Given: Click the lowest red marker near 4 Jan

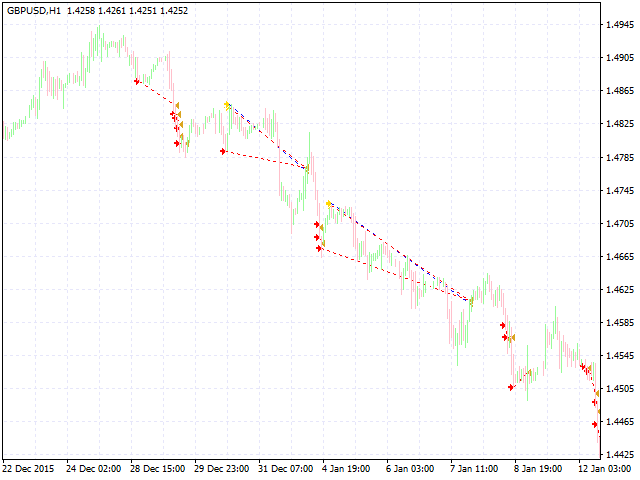Looking at the screenshot, I should point(318,248).
